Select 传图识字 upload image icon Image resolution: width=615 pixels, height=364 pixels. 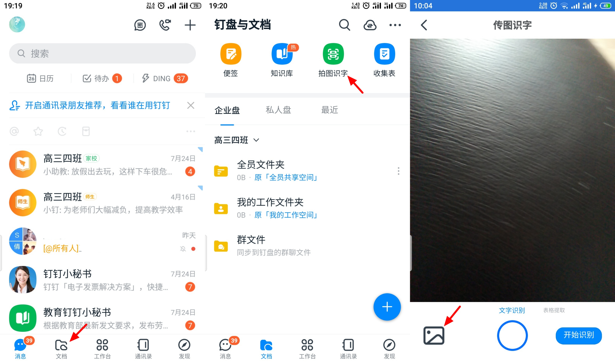click(x=433, y=335)
